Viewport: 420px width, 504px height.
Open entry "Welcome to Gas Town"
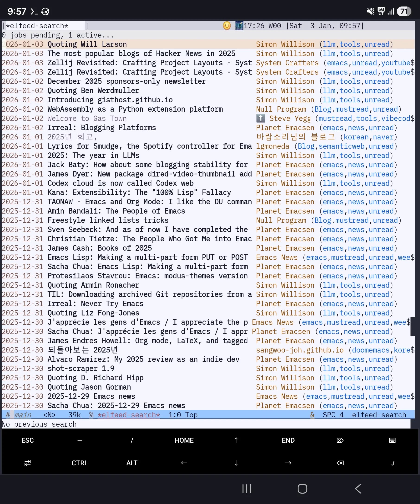[87, 119]
